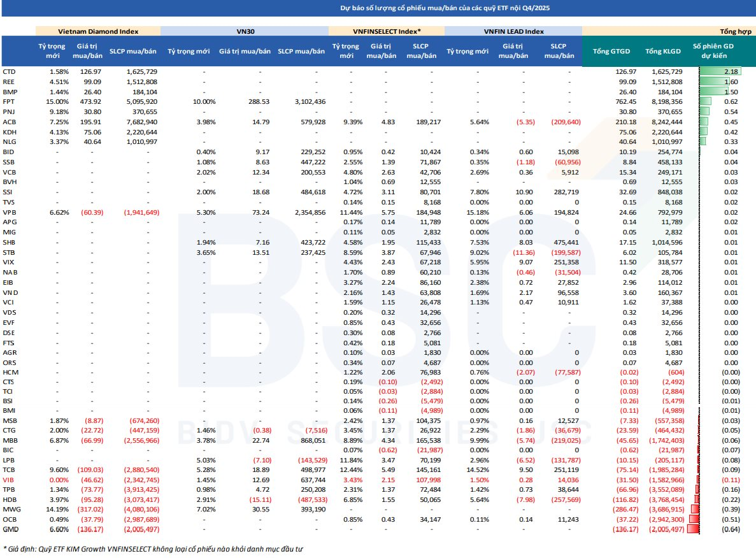Click the Giả định footnote text
This screenshot has width=756, height=558.
pyautogui.click(x=153, y=548)
